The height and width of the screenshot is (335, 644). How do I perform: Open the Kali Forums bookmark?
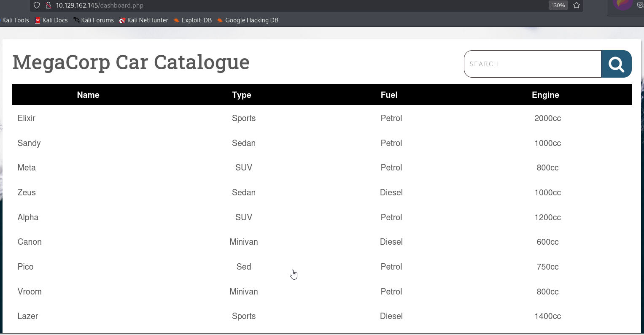pyautogui.click(x=93, y=20)
